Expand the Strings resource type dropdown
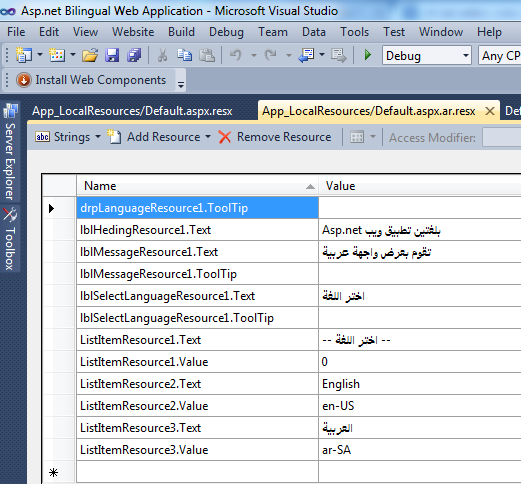Viewport: 521px width, 484px height. [98, 137]
